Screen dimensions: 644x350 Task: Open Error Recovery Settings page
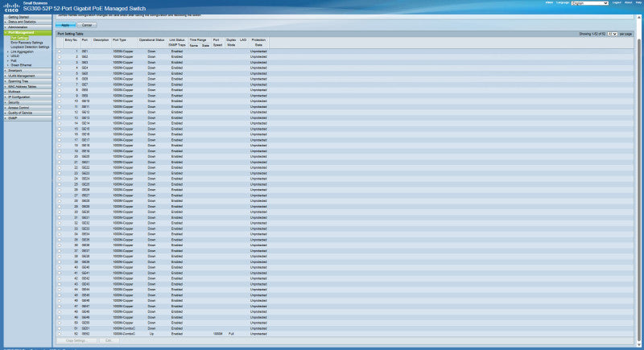(x=27, y=43)
